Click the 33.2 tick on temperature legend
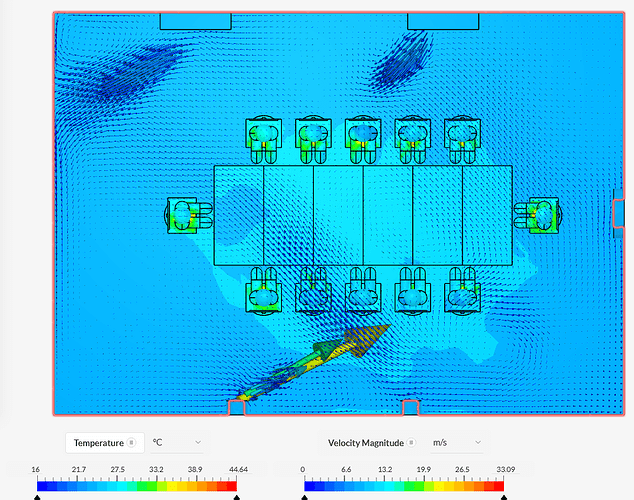This screenshot has height=500, width=634. (x=156, y=469)
